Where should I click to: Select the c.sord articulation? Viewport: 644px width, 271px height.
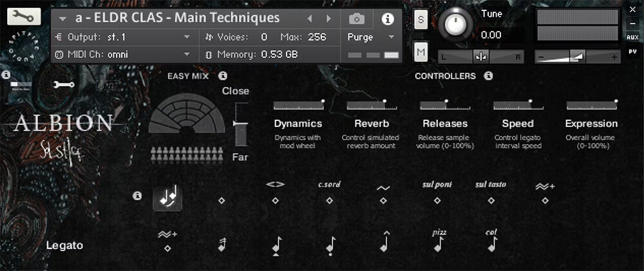coord(329,193)
